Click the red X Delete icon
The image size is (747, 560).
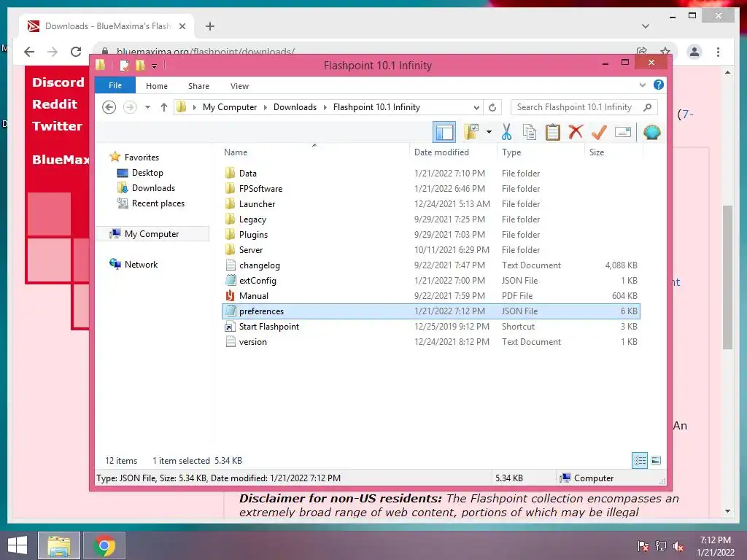576,132
